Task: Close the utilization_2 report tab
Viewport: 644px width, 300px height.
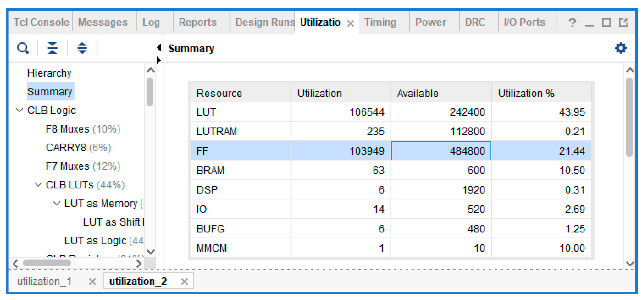Action: point(185,281)
